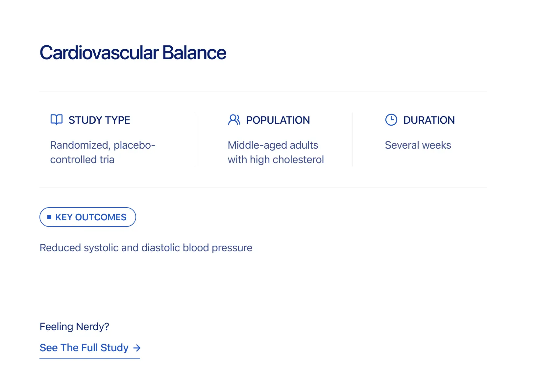Click the vertical divider between Study Type and Population
The image size is (536, 392).
coord(195,139)
